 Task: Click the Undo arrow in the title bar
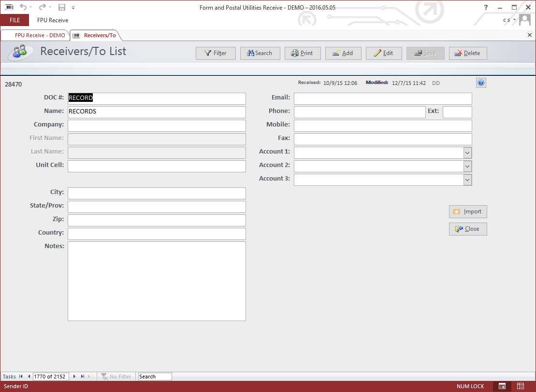pyautogui.click(x=23, y=7)
